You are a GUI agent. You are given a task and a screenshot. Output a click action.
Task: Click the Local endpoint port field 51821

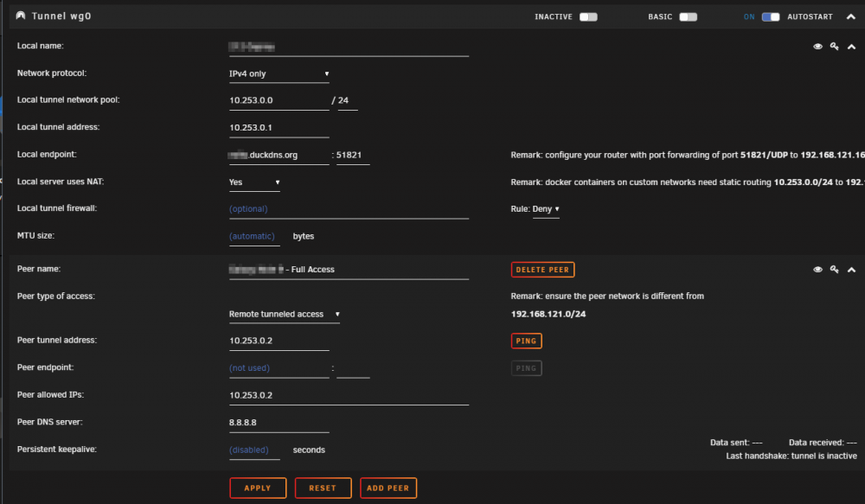tap(353, 156)
